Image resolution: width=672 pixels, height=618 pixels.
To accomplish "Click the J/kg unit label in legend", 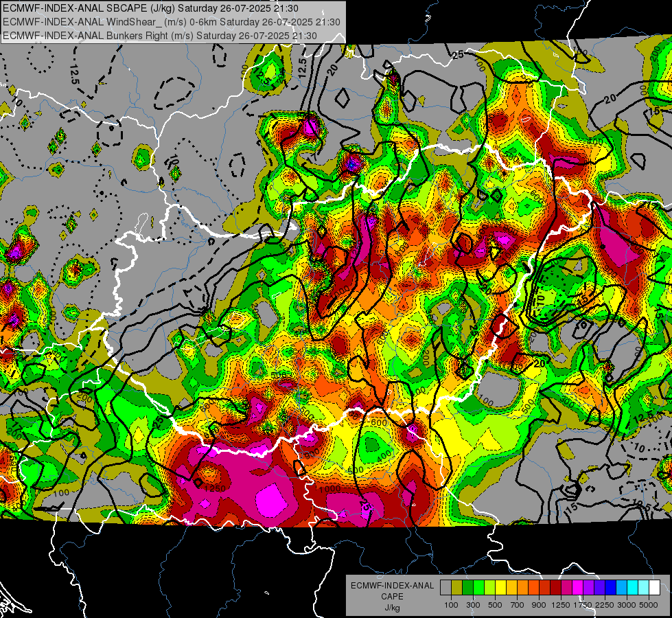I will click(393, 608).
